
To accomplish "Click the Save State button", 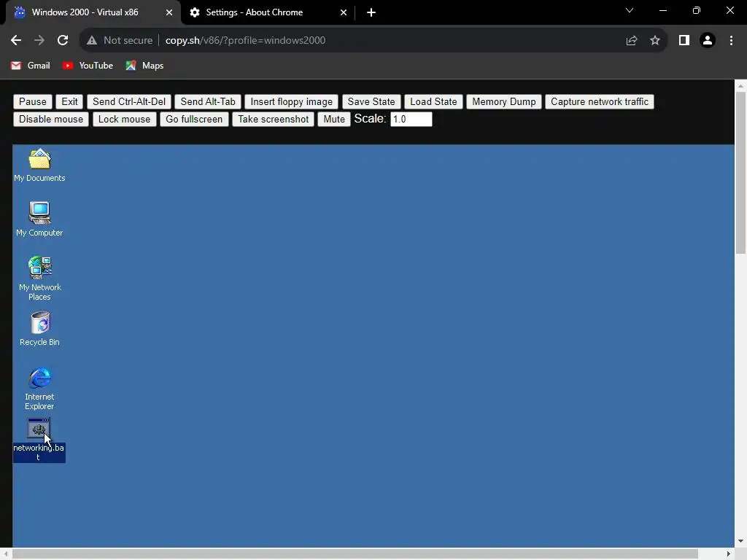I will [x=371, y=102].
